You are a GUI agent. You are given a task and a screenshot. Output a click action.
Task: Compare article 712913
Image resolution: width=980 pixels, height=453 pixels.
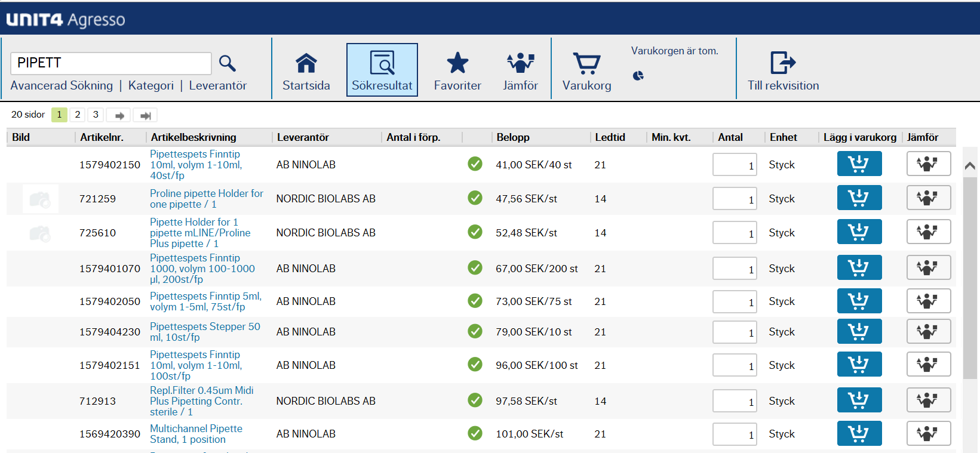(x=928, y=400)
